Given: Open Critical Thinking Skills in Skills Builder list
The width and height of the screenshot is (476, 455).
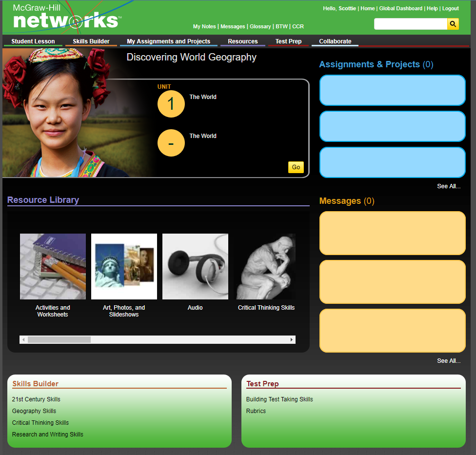Looking at the screenshot, I should (40, 423).
